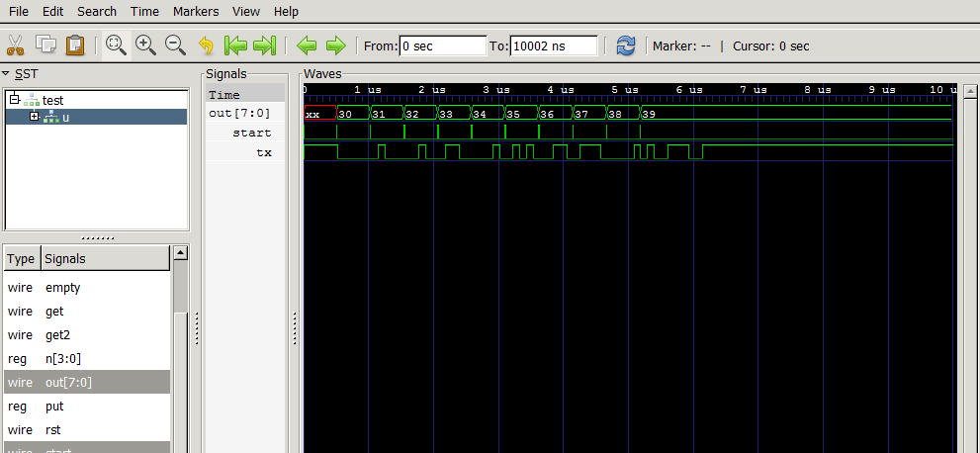Click the Time row in Signals pane
This screenshot has width=980, height=453.
(x=245, y=95)
